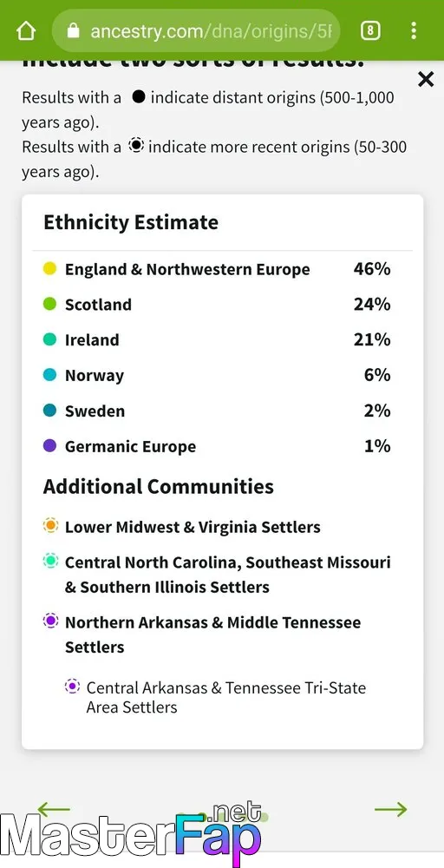
Task: Select the yellow England & Northwestern Europe dot
Action: point(49,269)
